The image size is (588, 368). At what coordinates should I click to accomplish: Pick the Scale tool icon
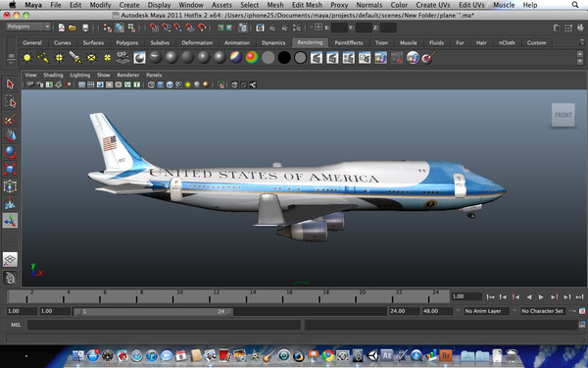[10, 170]
